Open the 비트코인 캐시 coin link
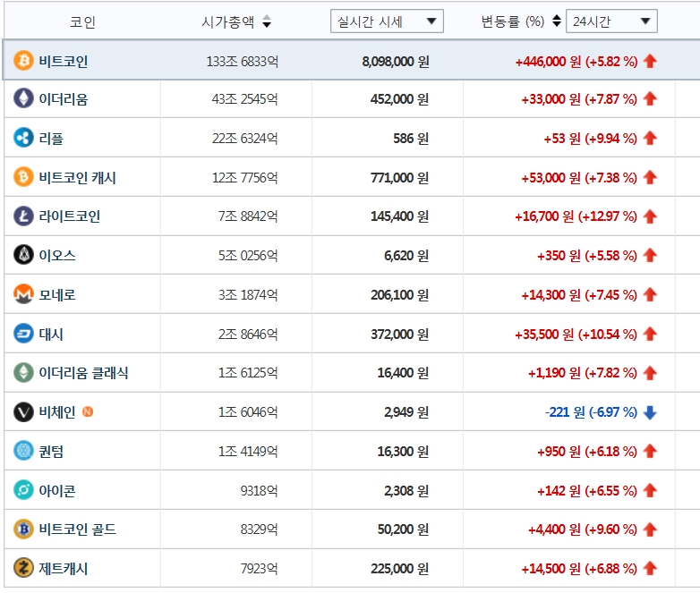The height and width of the screenshot is (593, 700). pos(77,178)
